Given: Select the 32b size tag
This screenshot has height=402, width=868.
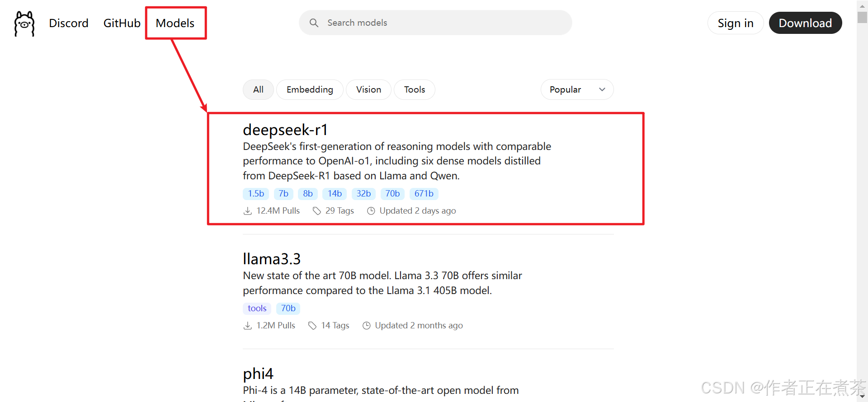Looking at the screenshot, I should (x=363, y=194).
